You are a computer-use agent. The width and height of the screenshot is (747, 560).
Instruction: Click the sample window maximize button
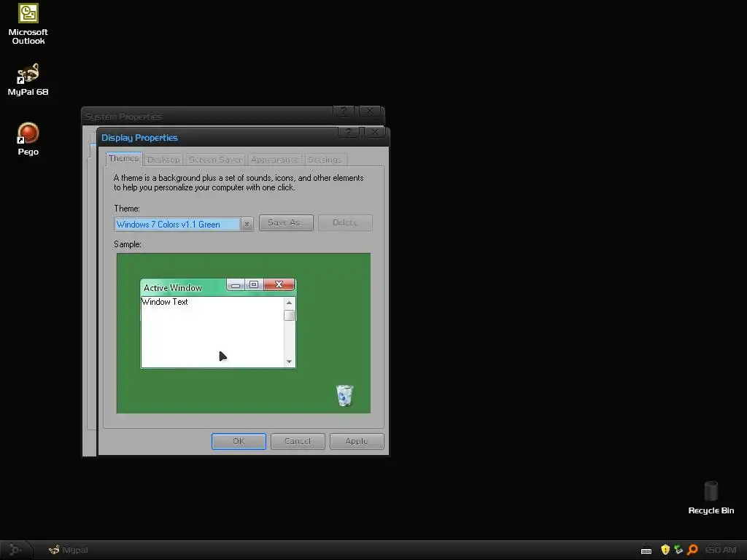[254, 284]
